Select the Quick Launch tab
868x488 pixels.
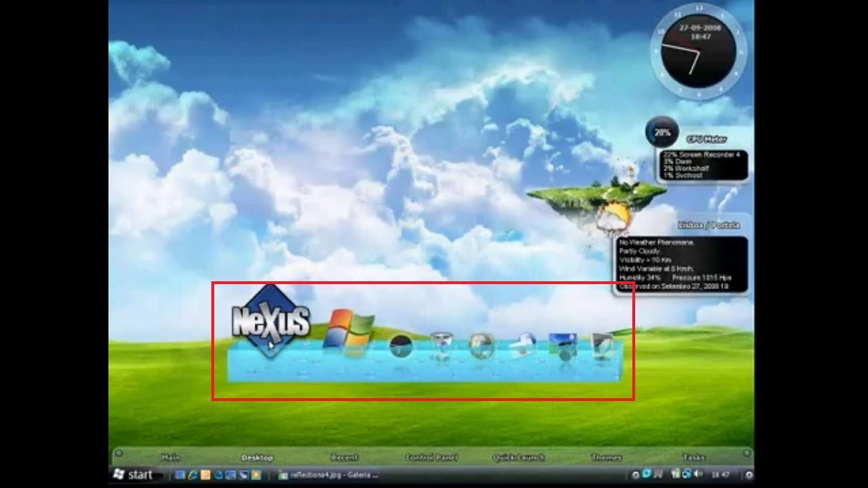518,457
